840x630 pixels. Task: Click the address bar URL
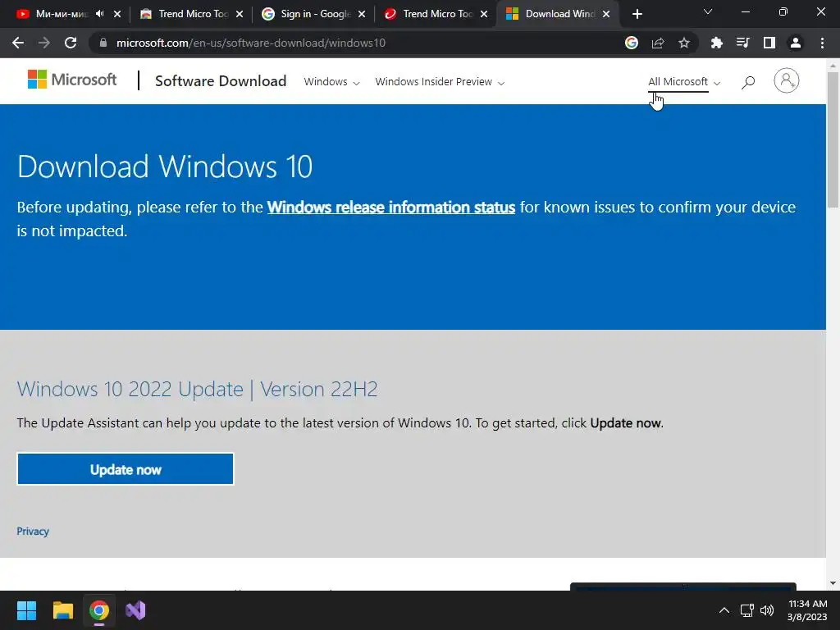click(251, 43)
